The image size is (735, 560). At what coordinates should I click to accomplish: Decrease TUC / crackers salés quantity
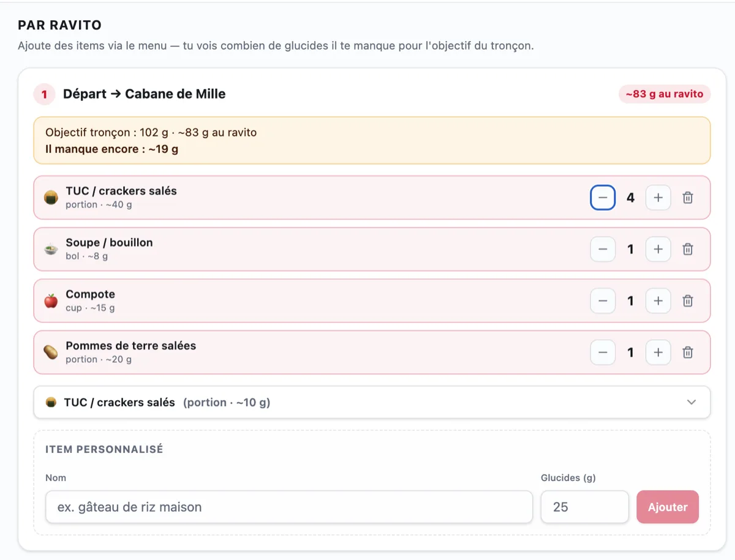coord(603,198)
